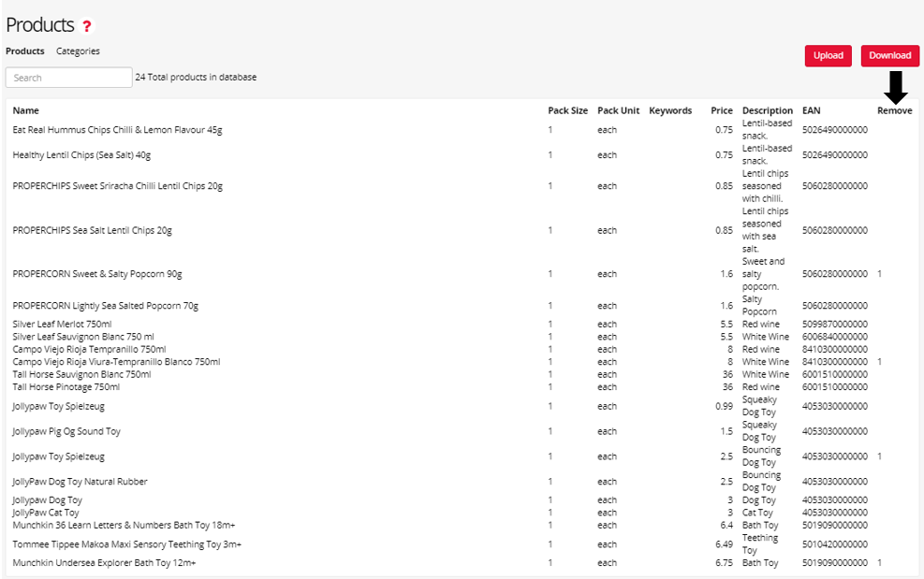
Task: Click Remove value 1 for Campo Viejo Blanco
Action: click(879, 362)
